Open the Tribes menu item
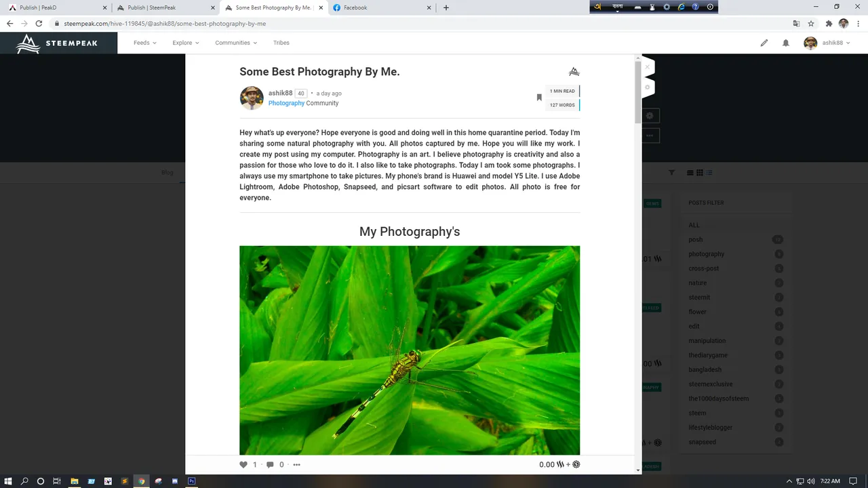 [281, 43]
